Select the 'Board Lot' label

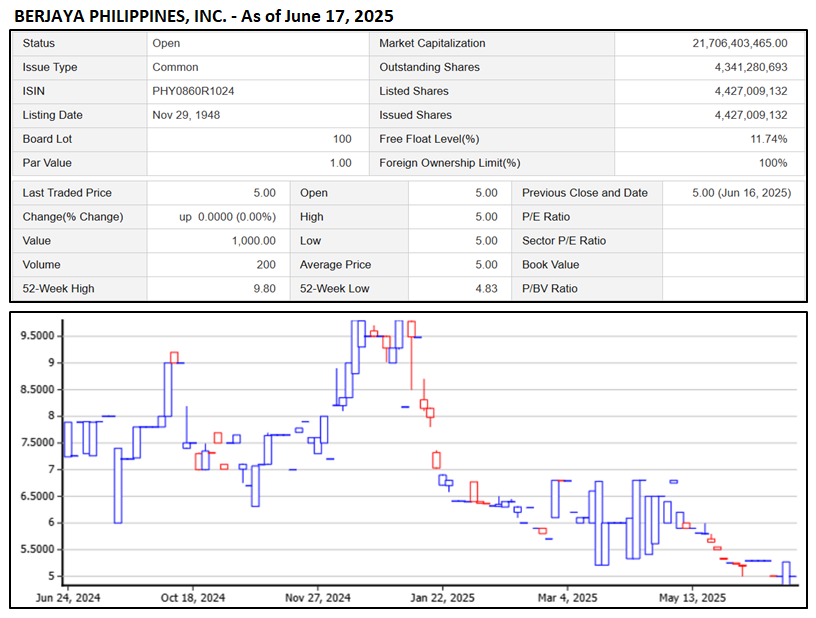[47, 139]
